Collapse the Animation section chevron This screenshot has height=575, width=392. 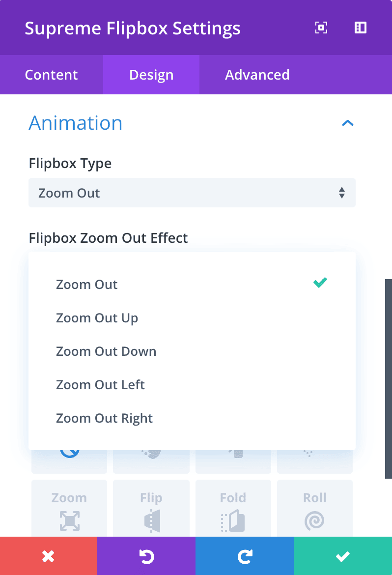click(x=348, y=123)
